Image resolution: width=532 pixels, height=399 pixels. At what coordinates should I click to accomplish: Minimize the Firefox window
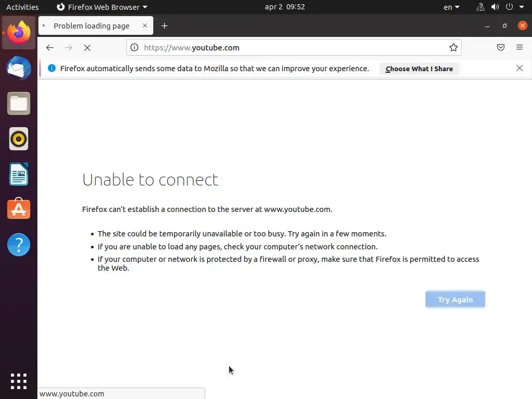[x=487, y=26]
